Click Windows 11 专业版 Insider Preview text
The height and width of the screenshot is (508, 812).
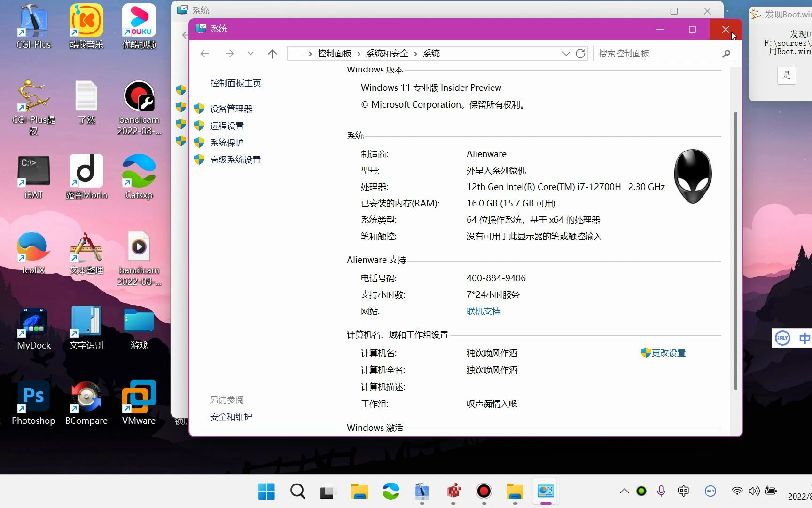431,88
